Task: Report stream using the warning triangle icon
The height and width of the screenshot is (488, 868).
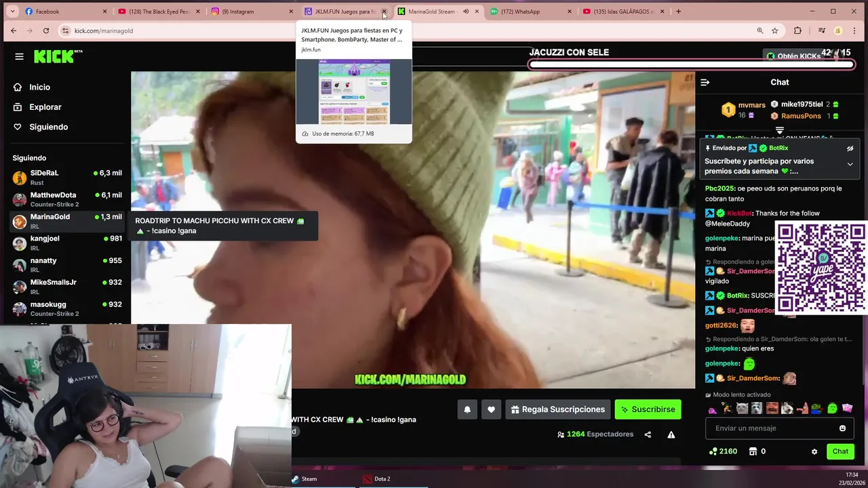Action: 671,434
